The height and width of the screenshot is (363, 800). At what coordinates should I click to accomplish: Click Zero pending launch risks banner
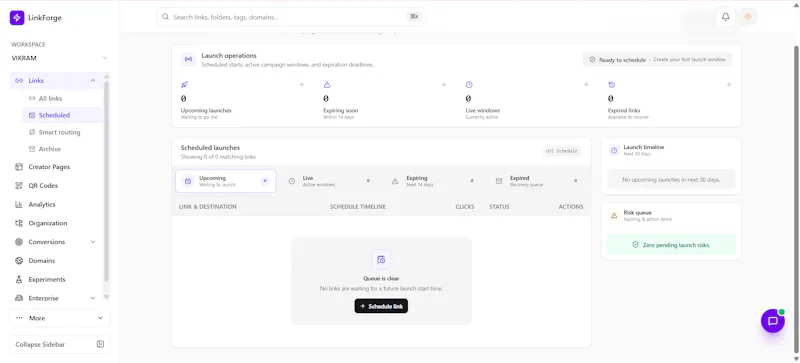point(671,245)
